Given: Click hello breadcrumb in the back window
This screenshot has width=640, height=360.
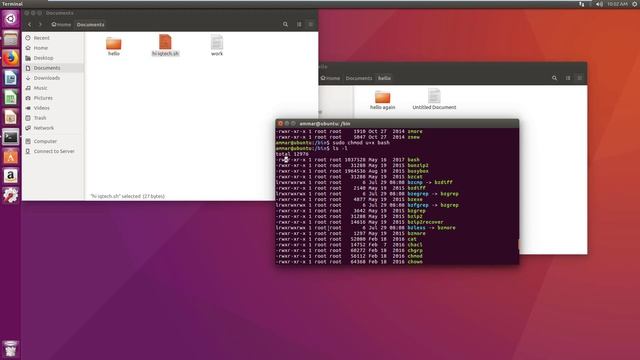Looking at the screenshot, I should pyautogui.click(x=384, y=78).
